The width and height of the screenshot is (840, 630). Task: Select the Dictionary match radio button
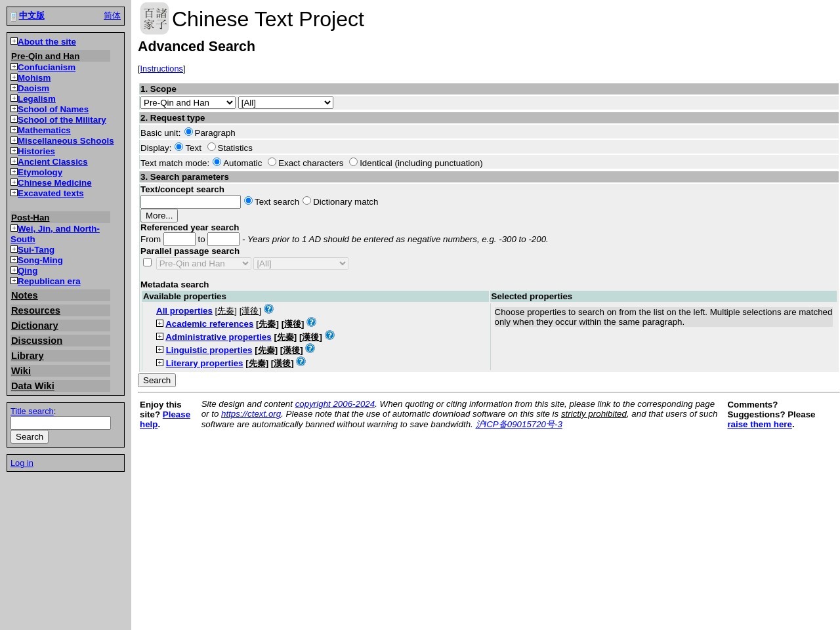click(306, 201)
